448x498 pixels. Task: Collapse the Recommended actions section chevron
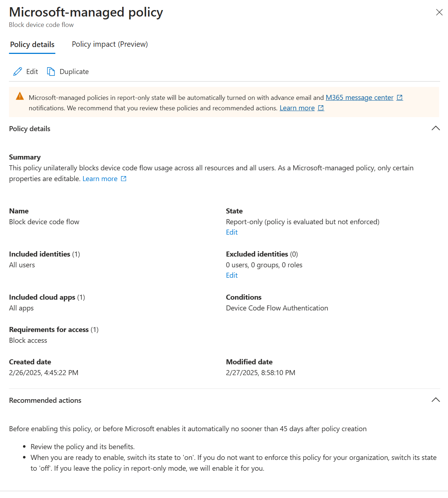(436, 400)
